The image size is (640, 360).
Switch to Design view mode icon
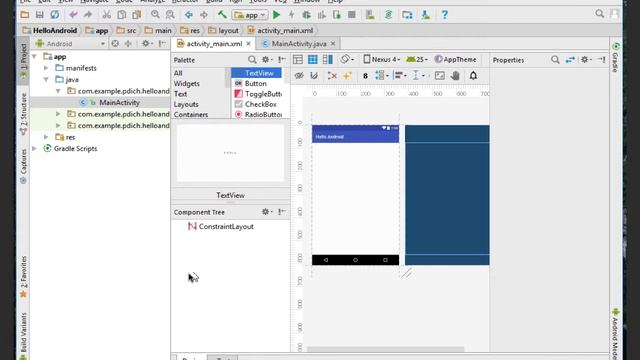(298, 60)
